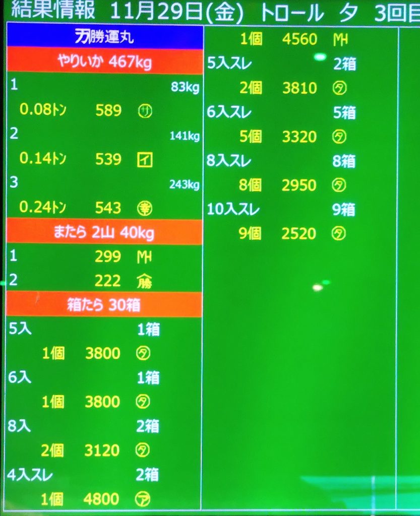Screen dimensions: 420x516
Task: Select the 4入スレ row label
Action: 31,475
